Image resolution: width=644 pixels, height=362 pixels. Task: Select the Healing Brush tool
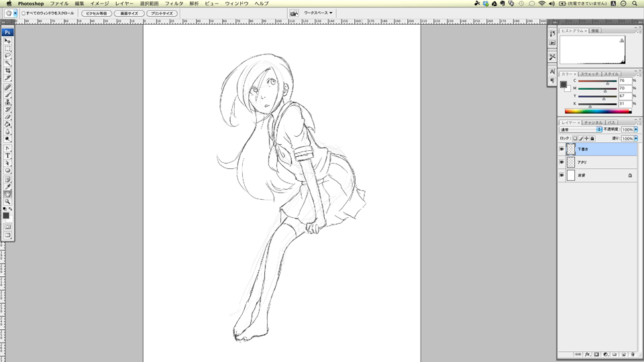coord(7,87)
